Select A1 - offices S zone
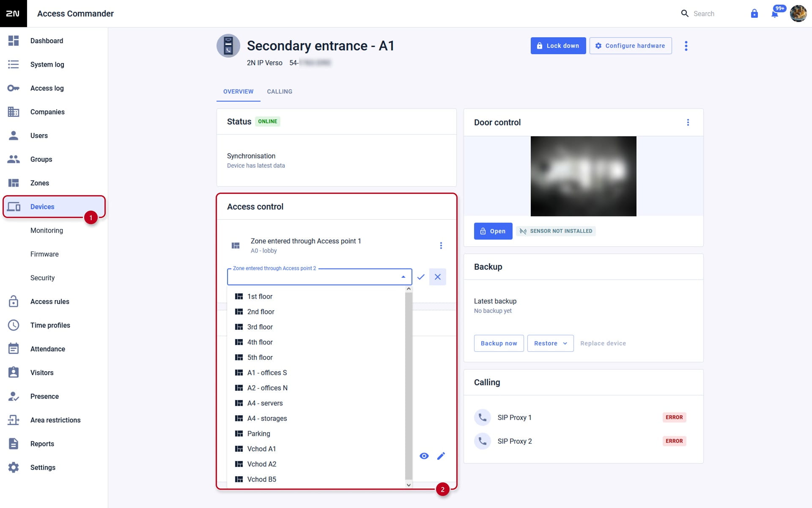Image resolution: width=812 pixels, height=508 pixels. click(x=316, y=373)
